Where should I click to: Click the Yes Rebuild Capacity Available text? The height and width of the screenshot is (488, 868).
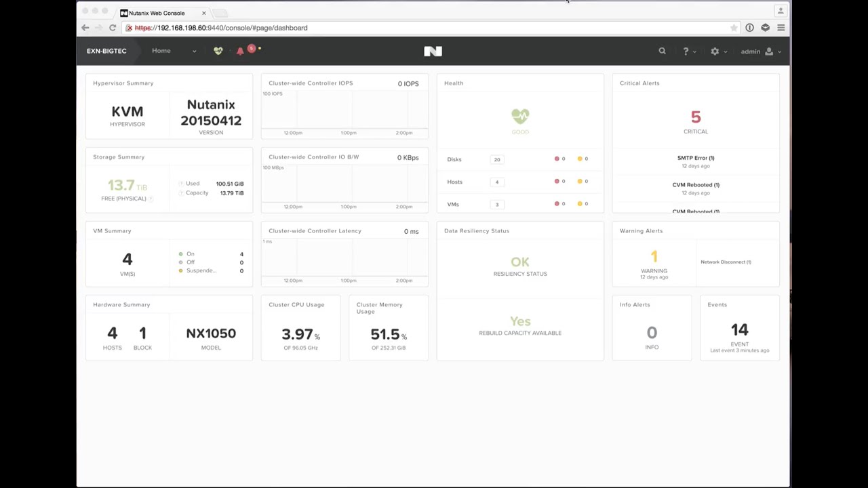520,321
